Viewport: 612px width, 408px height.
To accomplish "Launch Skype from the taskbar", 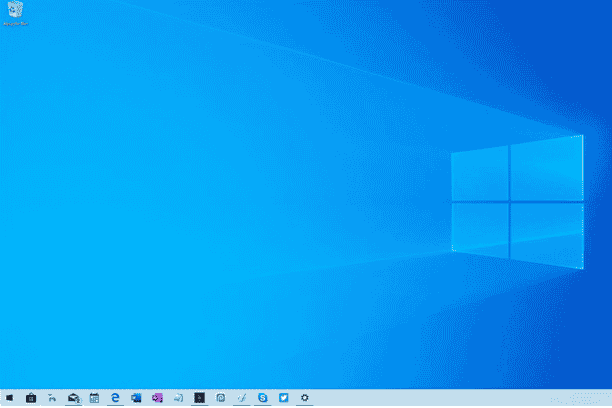I will coord(262,398).
